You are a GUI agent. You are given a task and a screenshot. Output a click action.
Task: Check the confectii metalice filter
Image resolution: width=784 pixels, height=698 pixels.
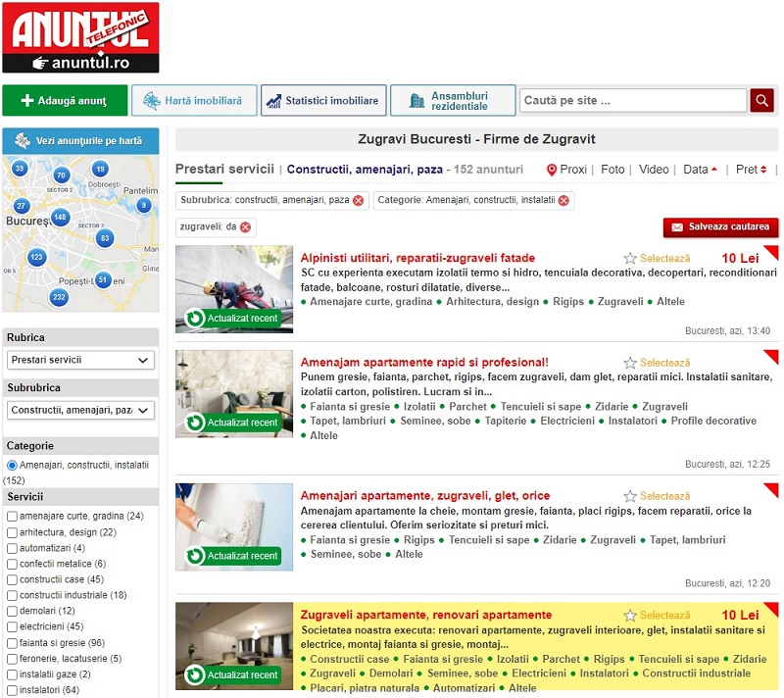point(13,564)
